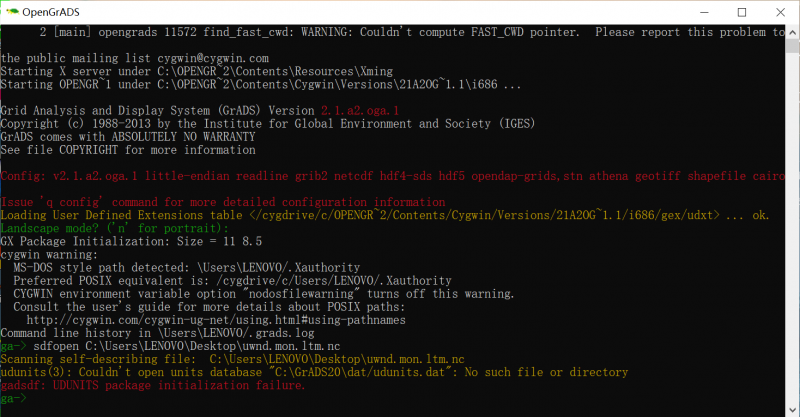This screenshot has height=417, width=800.
Task: Click the sdfopen uwnd.mon.ltm.nc command line
Action: (170, 346)
